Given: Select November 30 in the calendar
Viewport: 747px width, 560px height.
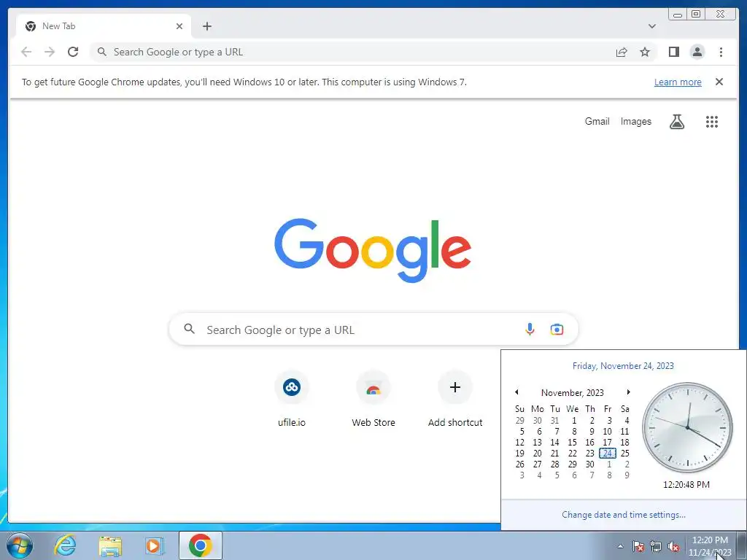Looking at the screenshot, I should tap(589, 464).
